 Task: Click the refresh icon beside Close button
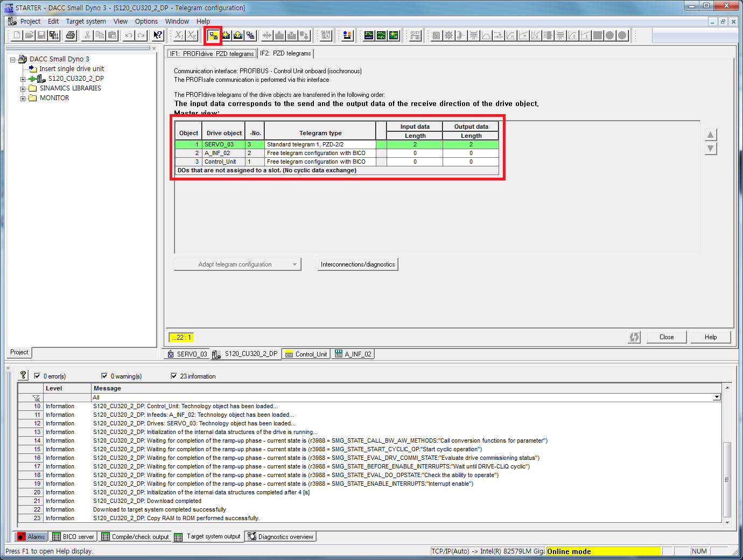pyautogui.click(x=634, y=337)
